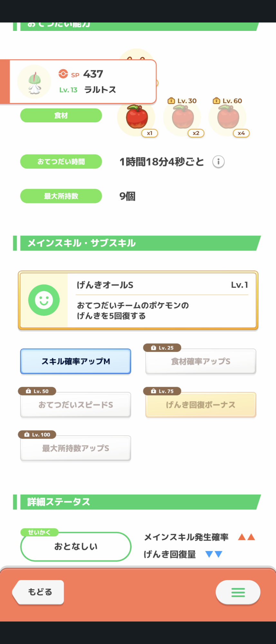
Task: Tap the おてつだい時間 green label
Action: (x=61, y=162)
